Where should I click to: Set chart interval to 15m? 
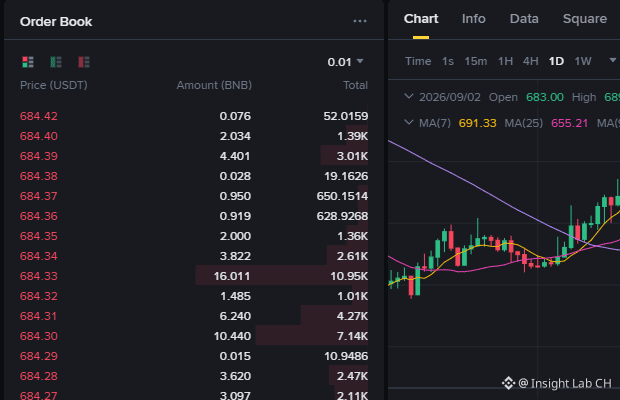(476, 61)
